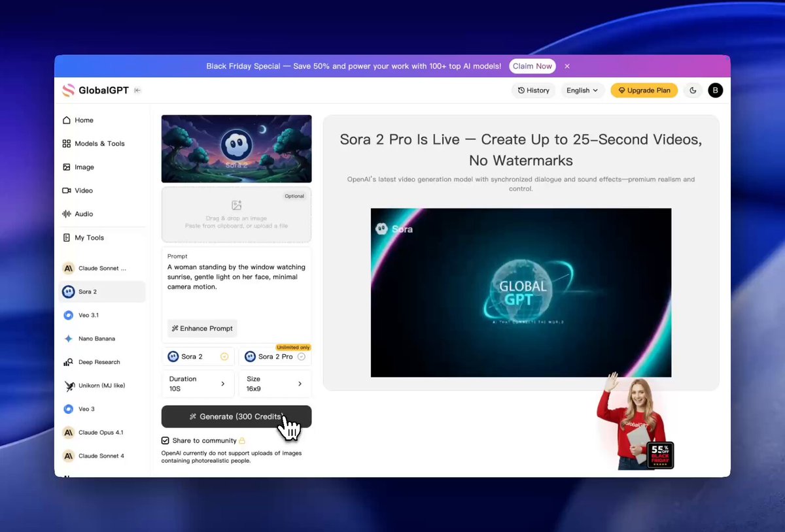
Task: Go to the Video section
Action: 77,191
